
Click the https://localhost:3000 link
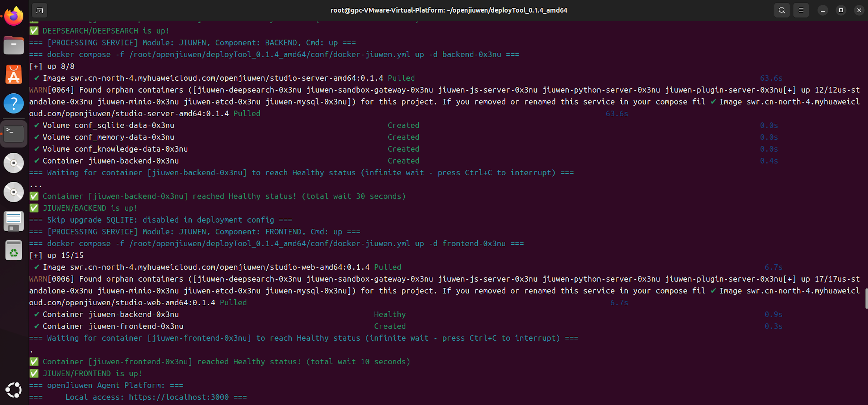(179, 397)
